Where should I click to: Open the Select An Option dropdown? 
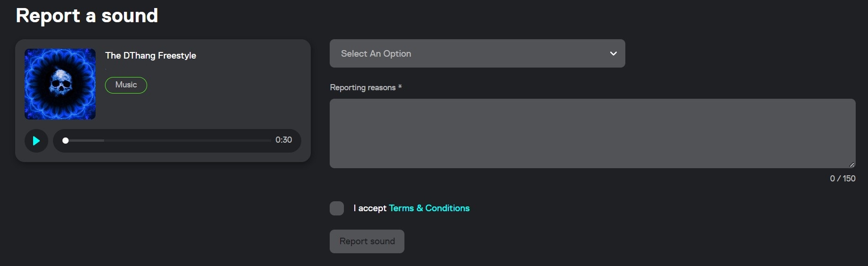[477, 53]
